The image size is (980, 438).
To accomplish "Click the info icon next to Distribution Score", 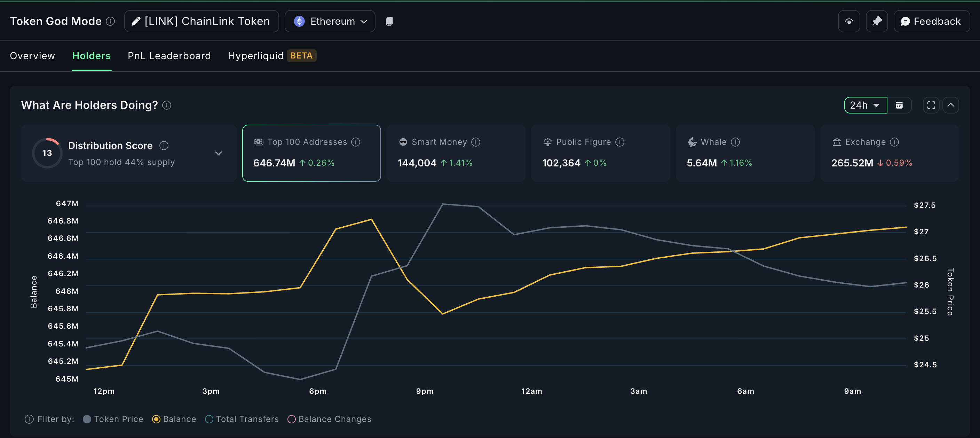I will 164,146.
